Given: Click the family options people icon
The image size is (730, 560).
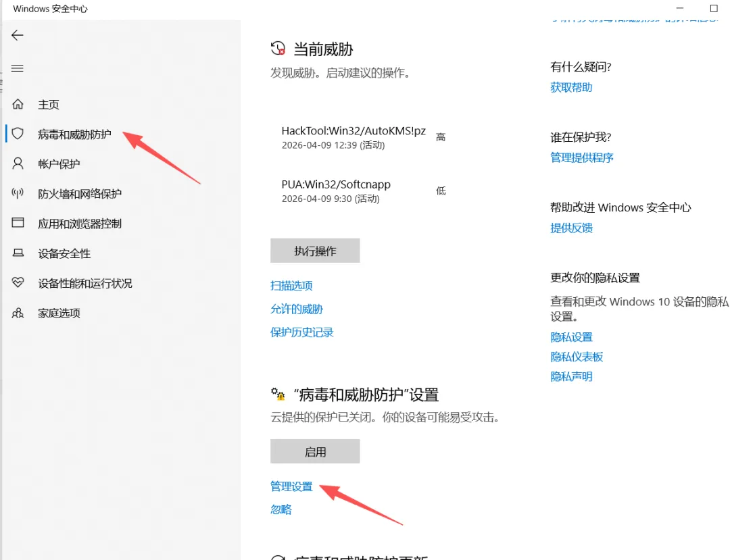Looking at the screenshot, I should [18, 313].
